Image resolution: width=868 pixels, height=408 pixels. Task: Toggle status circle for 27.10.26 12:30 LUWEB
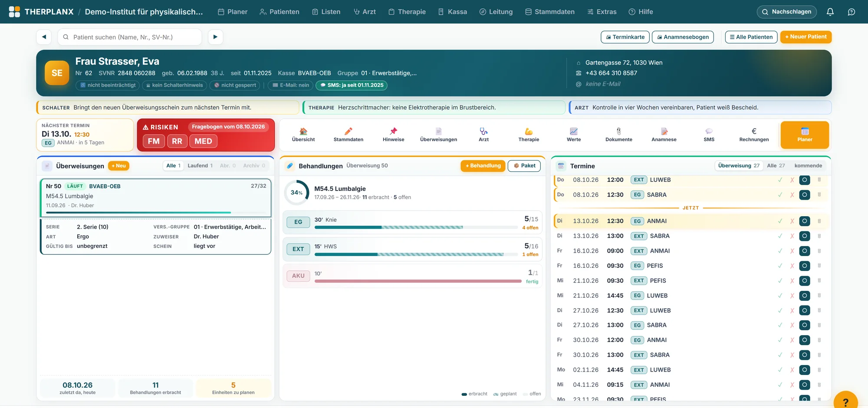click(x=805, y=310)
